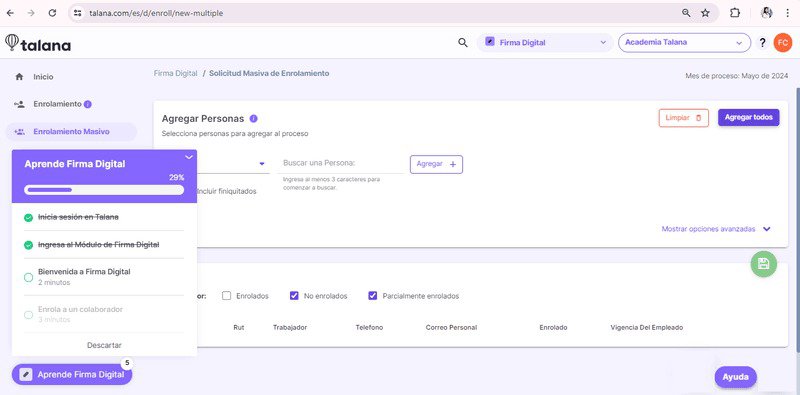Click the search magnifier icon in header

click(463, 43)
